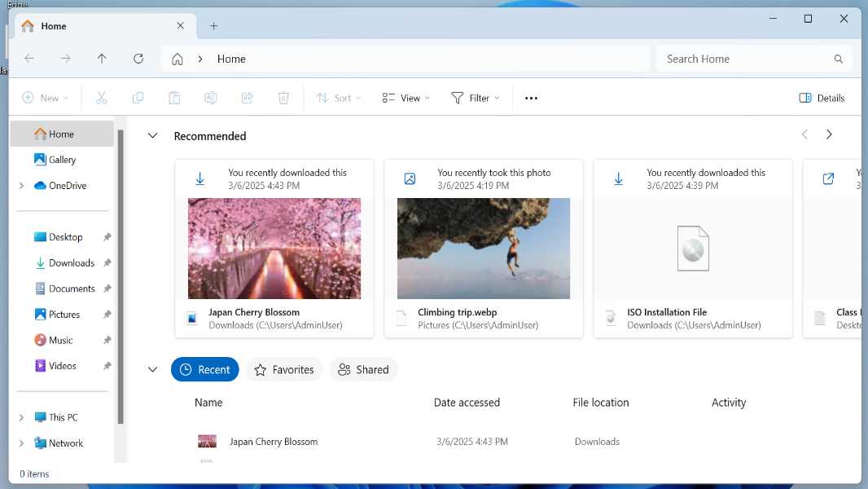The width and height of the screenshot is (868, 489).
Task: Open the Share toolbar icon
Action: pos(247,97)
